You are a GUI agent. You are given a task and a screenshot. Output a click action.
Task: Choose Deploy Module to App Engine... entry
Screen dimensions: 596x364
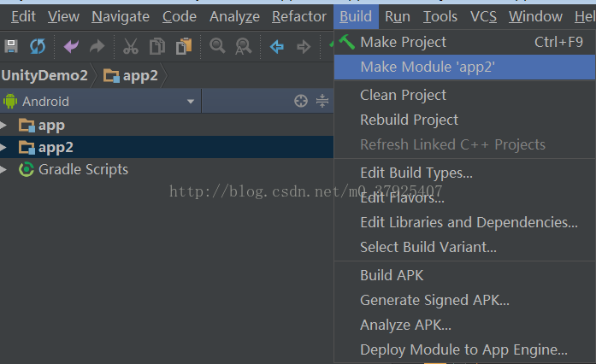464,349
